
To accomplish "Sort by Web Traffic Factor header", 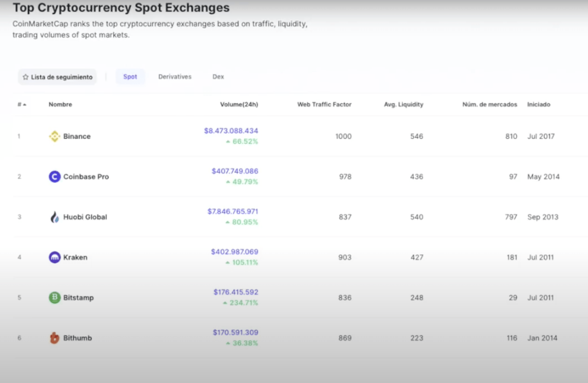I will pyautogui.click(x=324, y=105).
